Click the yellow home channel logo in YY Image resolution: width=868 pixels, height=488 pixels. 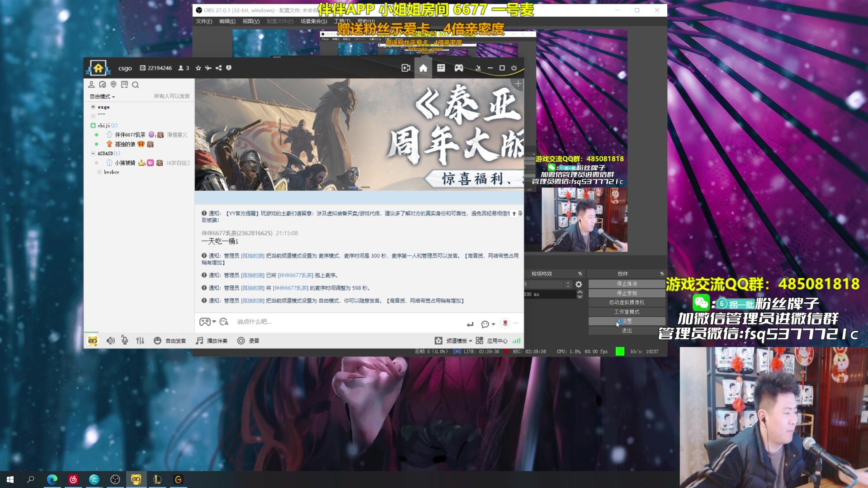tap(98, 68)
